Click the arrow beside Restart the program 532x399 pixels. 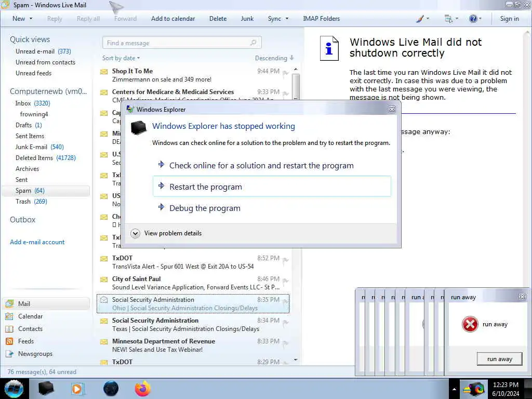click(x=162, y=186)
